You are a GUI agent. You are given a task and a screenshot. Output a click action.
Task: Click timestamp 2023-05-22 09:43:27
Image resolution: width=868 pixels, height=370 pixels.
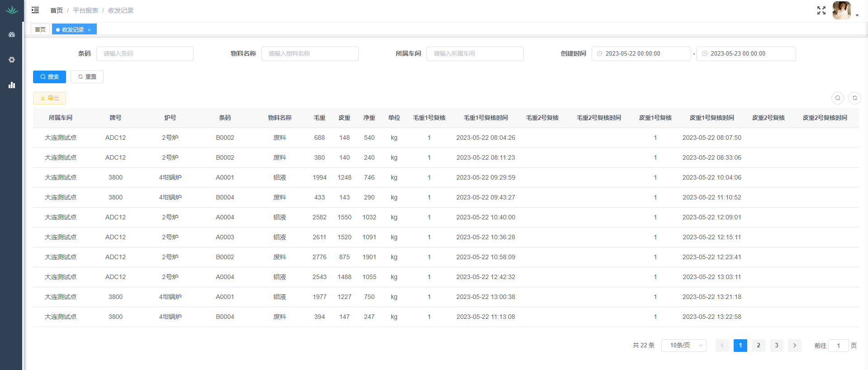pos(486,197)
